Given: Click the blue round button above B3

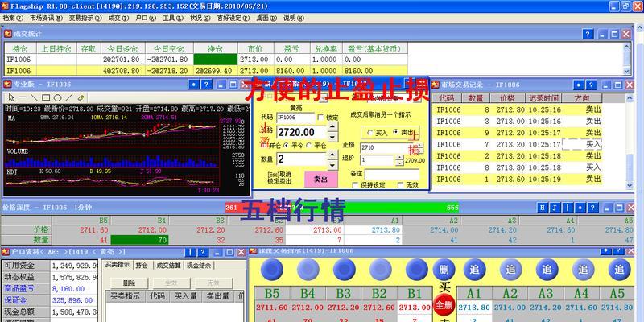Looking at the screenshot, I should point(345,270).
